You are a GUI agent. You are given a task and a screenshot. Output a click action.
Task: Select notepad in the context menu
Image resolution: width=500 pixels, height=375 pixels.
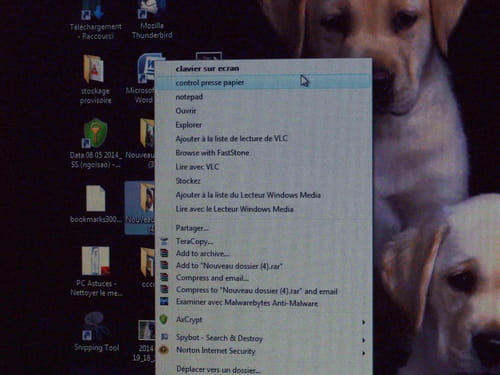click(x=263, y=97)
